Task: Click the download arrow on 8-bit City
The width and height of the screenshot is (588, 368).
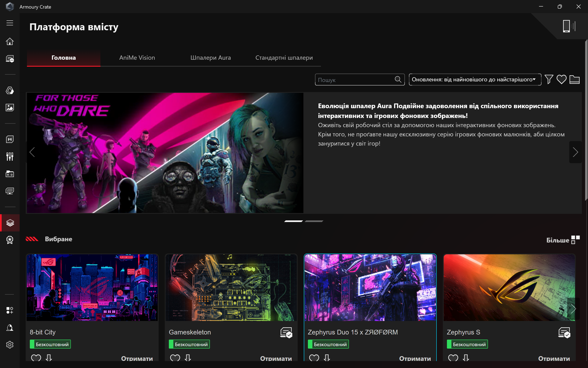Action: pos(49,358)
